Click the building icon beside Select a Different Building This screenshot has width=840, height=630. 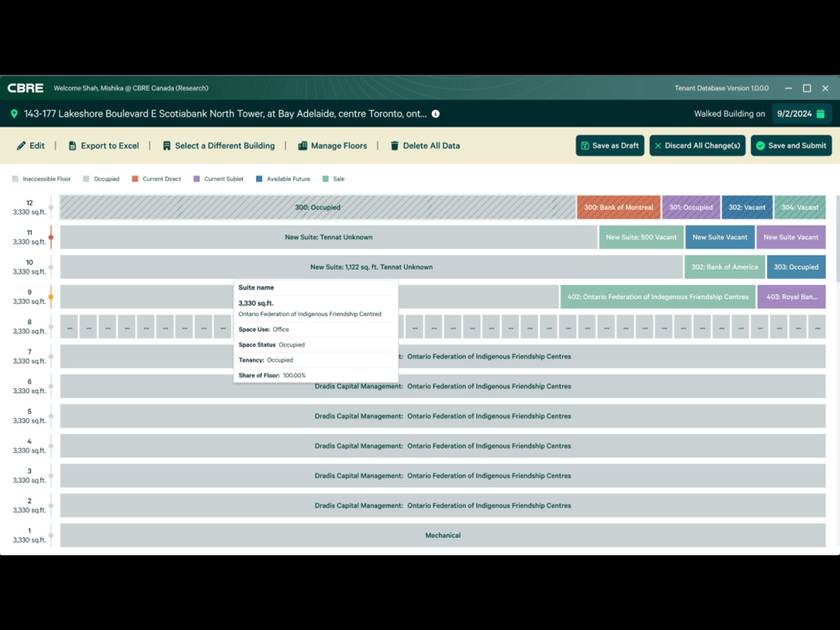166,145
